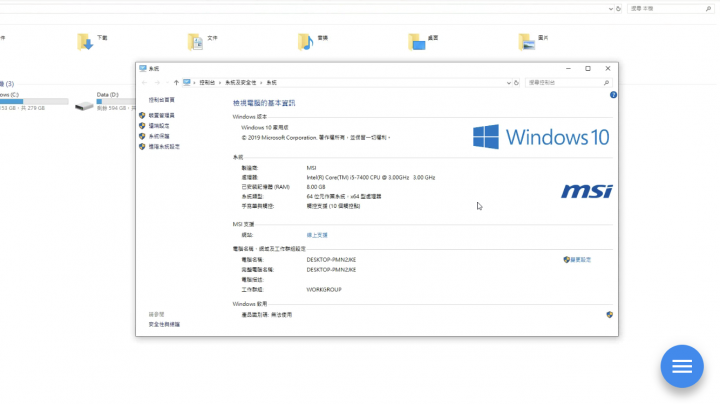Open 音樂 folder in Explorer window
720x404 pixels.
[x=313, y=41]
